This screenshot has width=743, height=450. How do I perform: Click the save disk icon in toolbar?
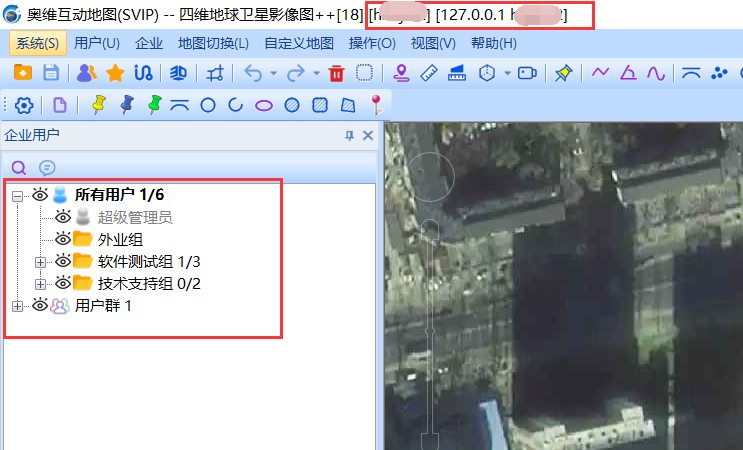[x=50, y=73]
